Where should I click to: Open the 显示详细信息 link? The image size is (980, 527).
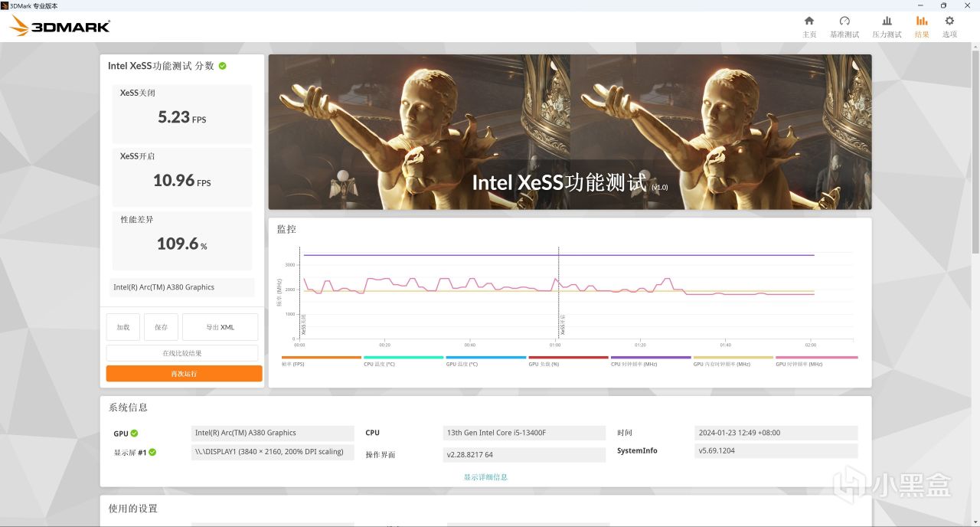pos(485,477)
